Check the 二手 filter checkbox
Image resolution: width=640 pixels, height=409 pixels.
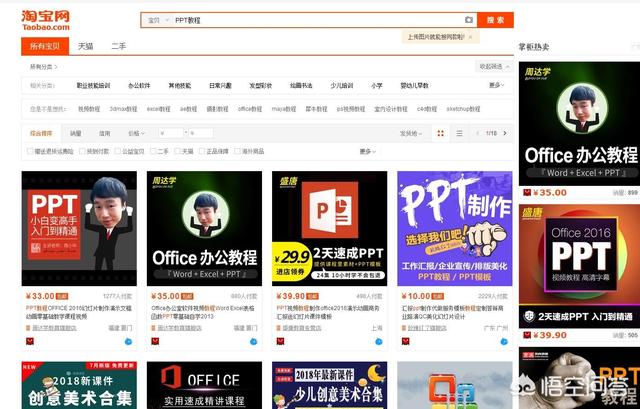coord(153,151)
